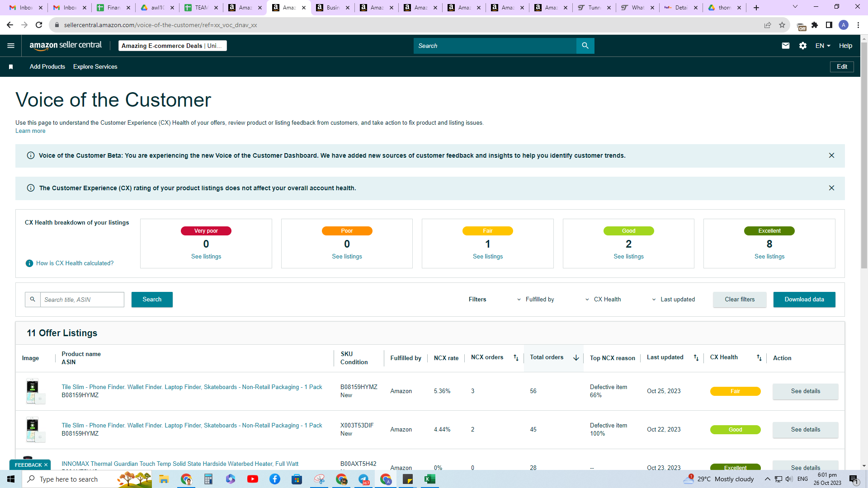Open the Calculator from the taskbar
Viewport: 868px width, 488px height.
tap(208, 479)
